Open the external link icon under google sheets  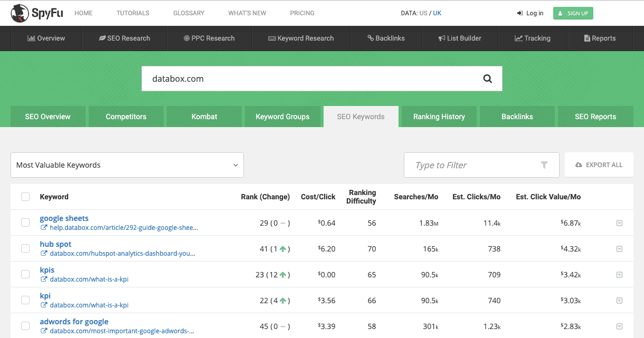click(x=44, y=228)
